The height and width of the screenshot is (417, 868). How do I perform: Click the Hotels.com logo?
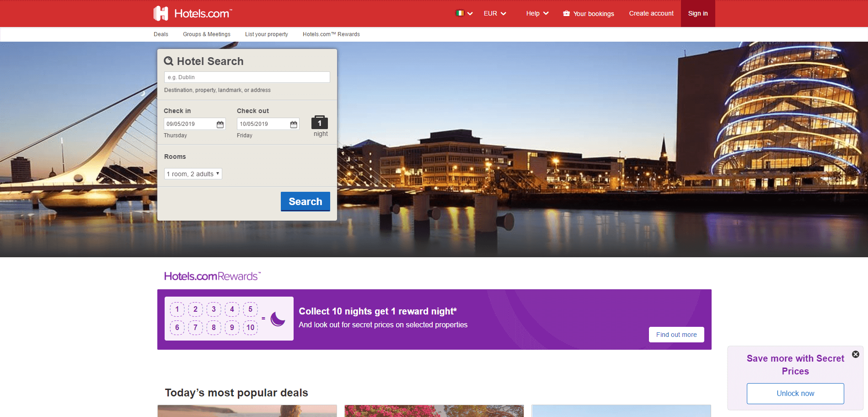click(193, 13)
